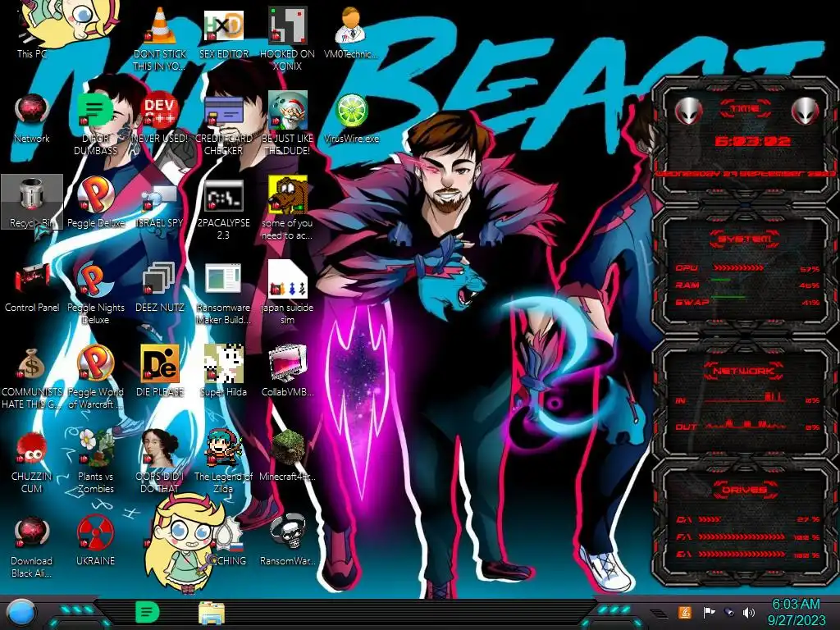
Task: Open the Network desktop icon
Action: tap(32, 111)
